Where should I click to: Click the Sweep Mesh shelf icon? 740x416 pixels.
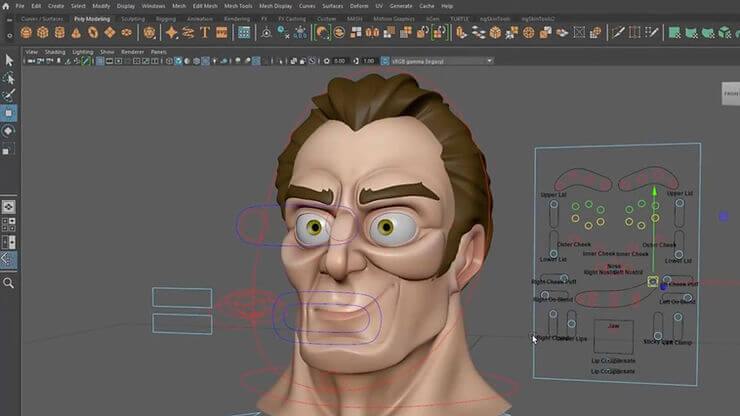click(x=188, y=33)
